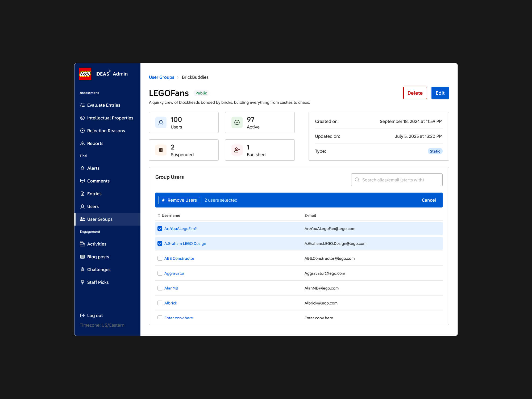Click the Username column sort arrows
The height and width of the screenshot is (399, 532).
coord(159,215)
